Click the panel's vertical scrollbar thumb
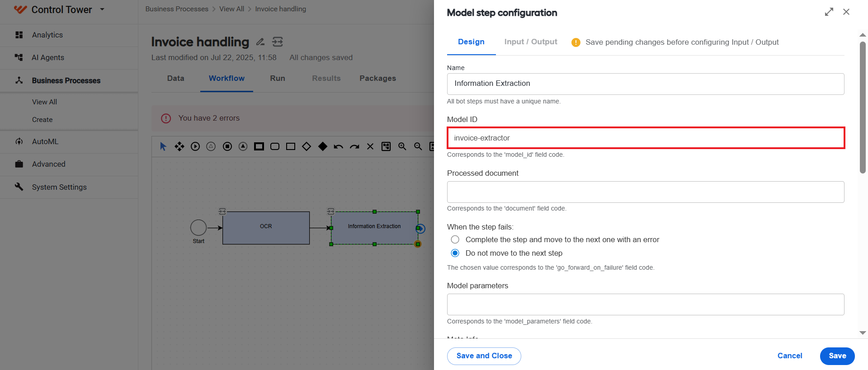This screenshot has width=868, height=370. point(863,108)
